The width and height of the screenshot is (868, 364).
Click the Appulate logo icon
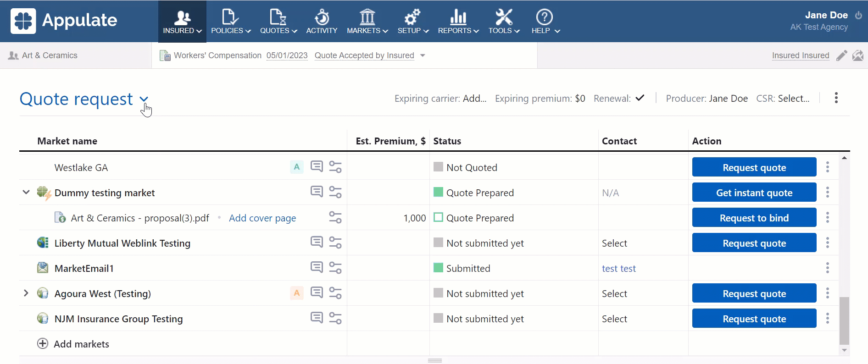[23, 21]
